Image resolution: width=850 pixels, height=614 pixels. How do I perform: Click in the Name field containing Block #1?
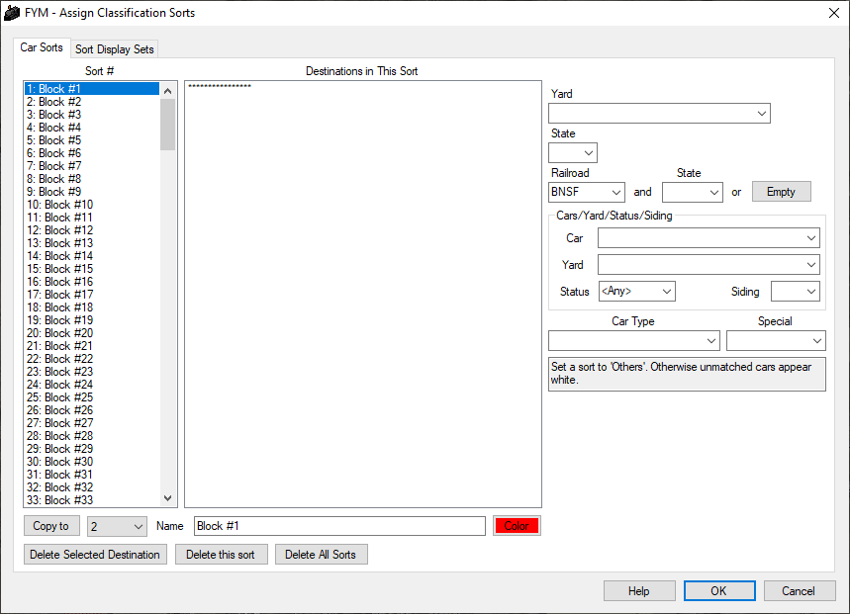pyautogui.click(x=339, y=526)
